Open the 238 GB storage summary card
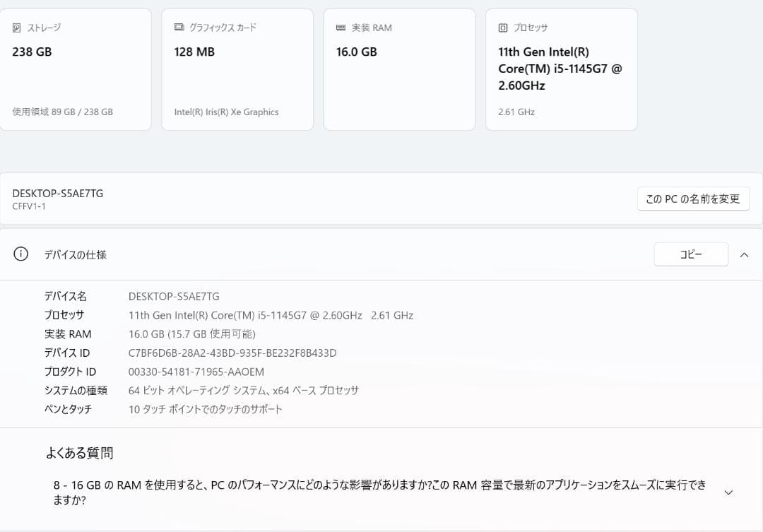Screen dimensions: 763x532 click(x=76, y=69)
